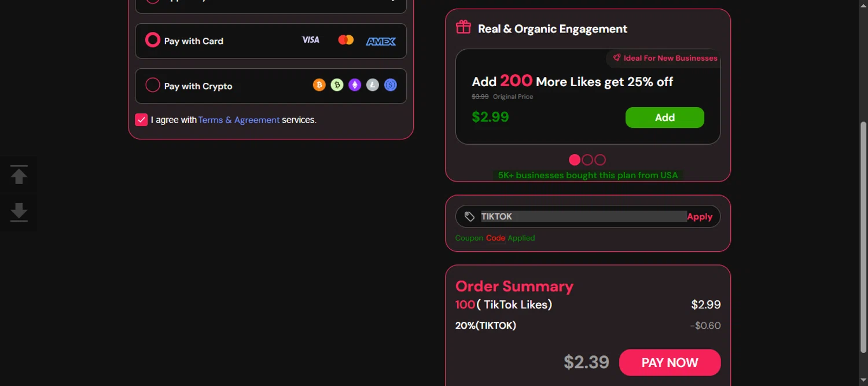Click the rocket icon in Ideal For New Businesses
Viewport: 868px width, 386px height.
point(617,58)
